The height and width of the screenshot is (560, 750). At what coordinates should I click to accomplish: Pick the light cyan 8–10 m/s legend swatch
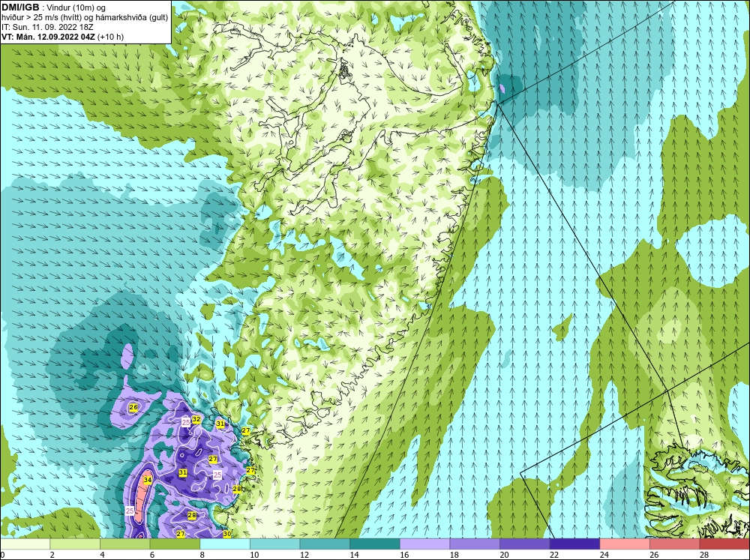(x=225, y=544)
